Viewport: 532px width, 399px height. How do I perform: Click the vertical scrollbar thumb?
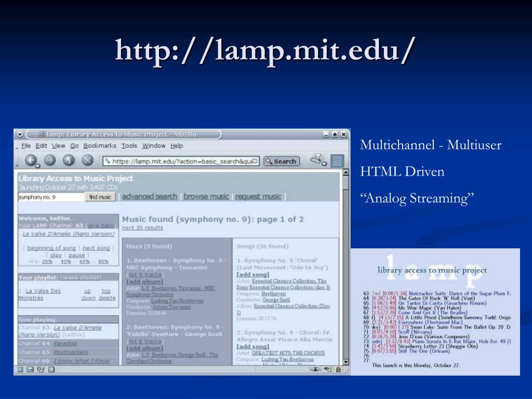tap(345, 182)
